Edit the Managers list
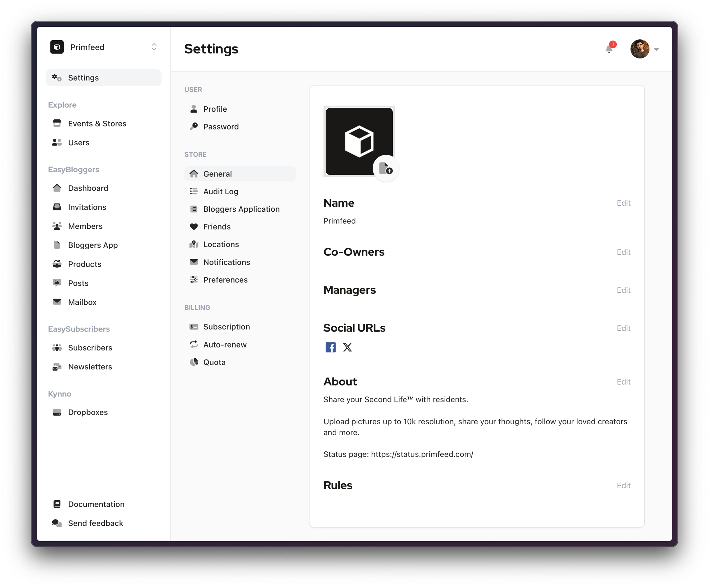This screenshot has height=588, width=709. point(623,290)
